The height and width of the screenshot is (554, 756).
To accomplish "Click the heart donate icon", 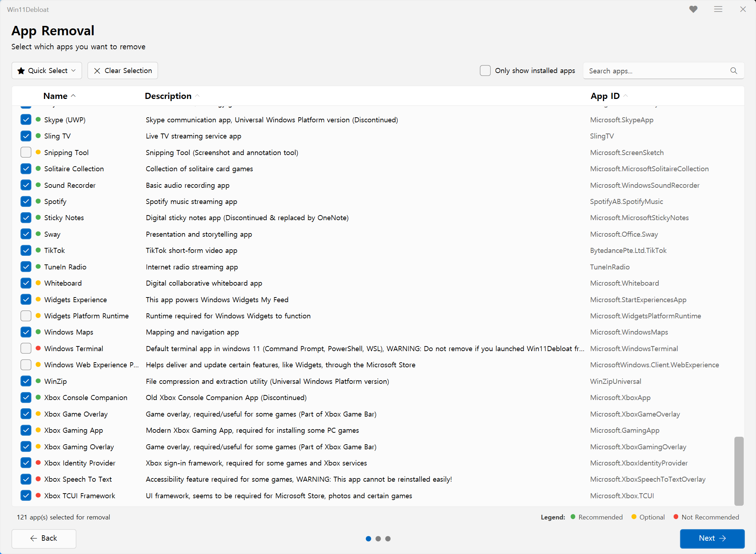I will pos(693,9).
